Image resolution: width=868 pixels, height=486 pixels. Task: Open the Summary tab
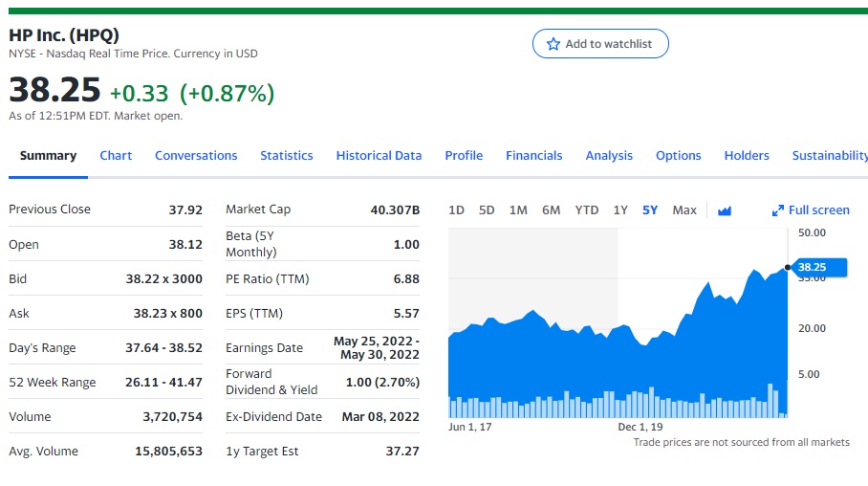pyautogui.click(x=48, y=156)
